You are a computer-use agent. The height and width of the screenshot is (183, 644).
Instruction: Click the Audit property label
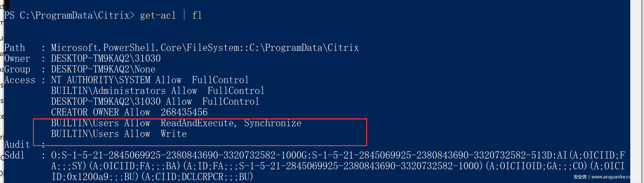pyautogui.click(x=17, y=145)
